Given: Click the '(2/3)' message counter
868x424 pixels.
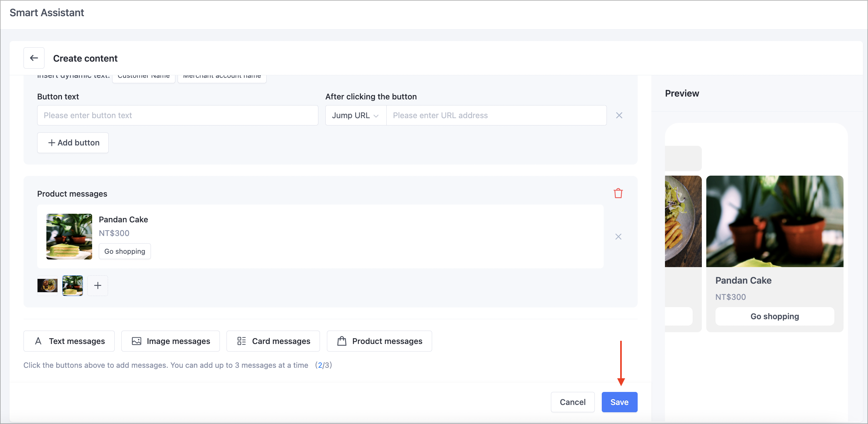Looking at the screenshot, I should 323,365.
